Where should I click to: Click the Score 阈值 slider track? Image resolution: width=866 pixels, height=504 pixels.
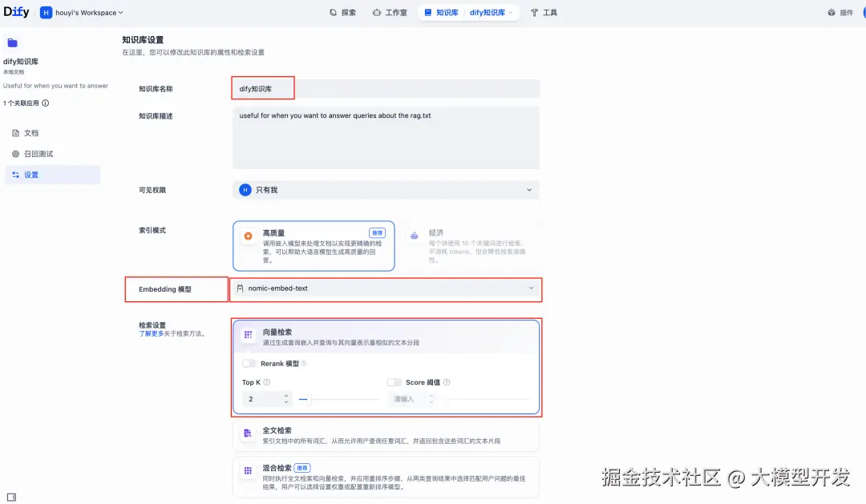[487, 399]
